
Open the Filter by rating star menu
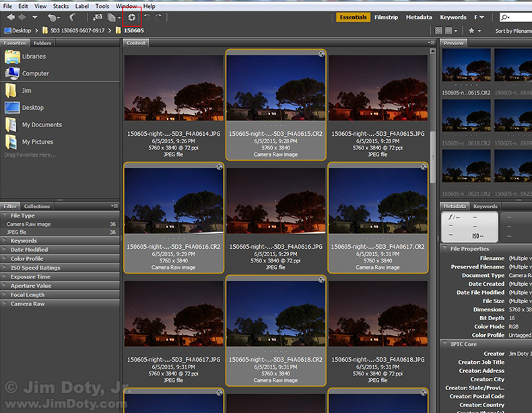coord(474,31)
